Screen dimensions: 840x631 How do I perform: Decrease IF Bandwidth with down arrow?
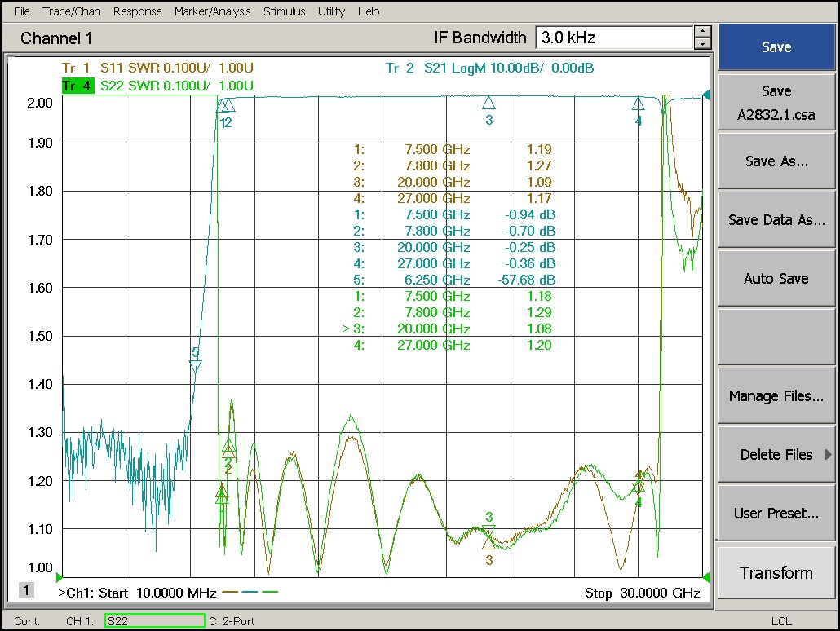702,44
